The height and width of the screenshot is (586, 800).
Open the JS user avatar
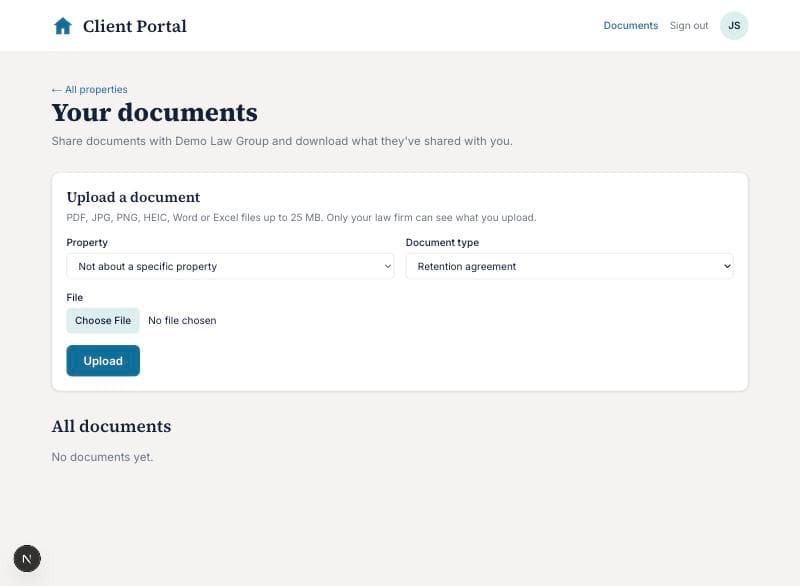(734, 26)
